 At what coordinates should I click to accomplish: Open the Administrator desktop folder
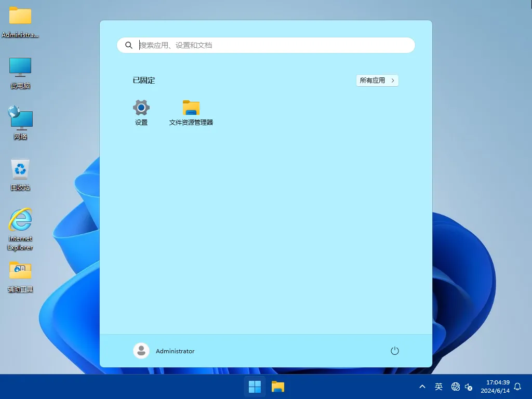click(x=20, y=18)
